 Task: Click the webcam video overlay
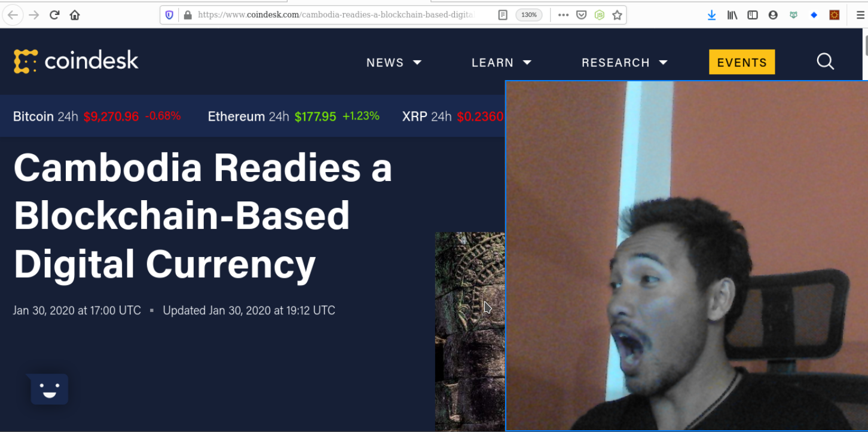tap(686, 256)
